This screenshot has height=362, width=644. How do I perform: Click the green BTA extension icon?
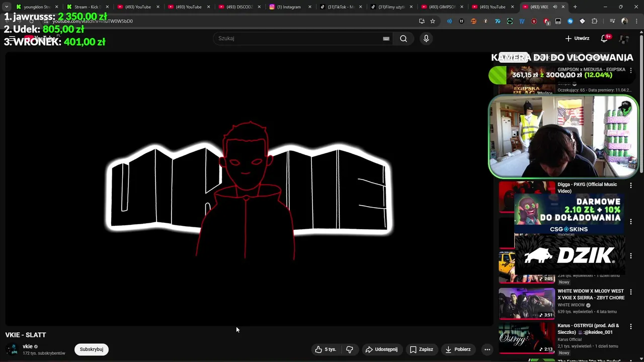click(510, 21)
